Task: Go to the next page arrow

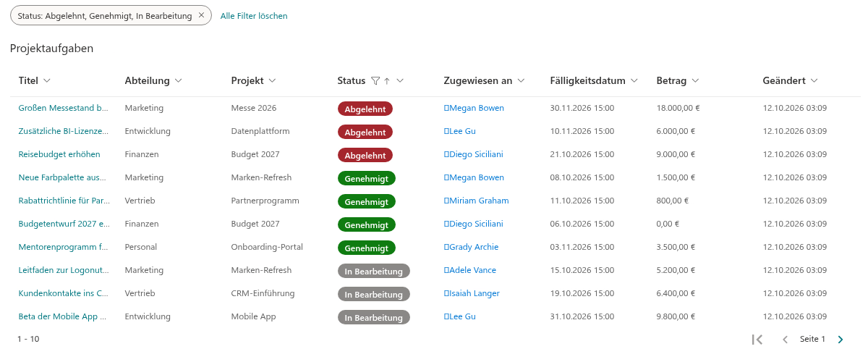Action: 841,339
